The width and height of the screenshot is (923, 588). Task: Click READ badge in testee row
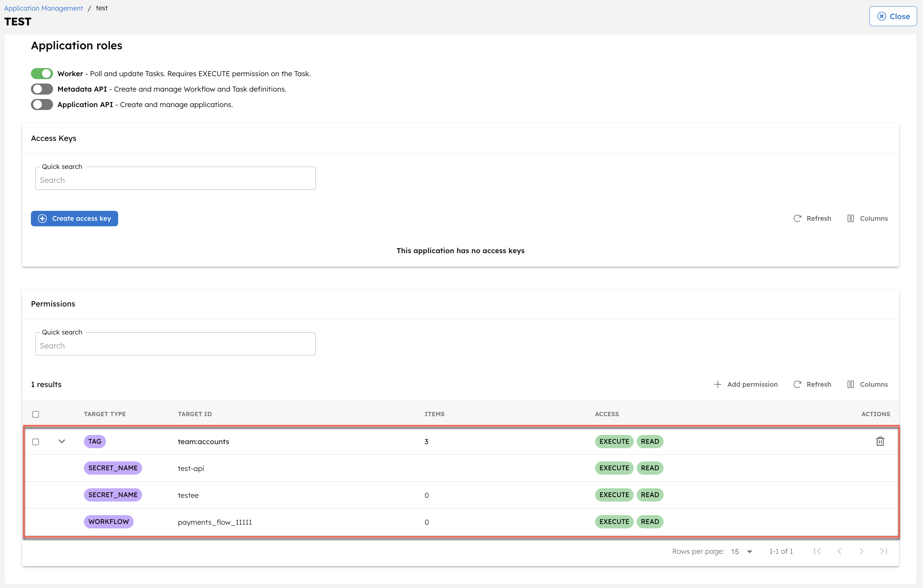650,495
